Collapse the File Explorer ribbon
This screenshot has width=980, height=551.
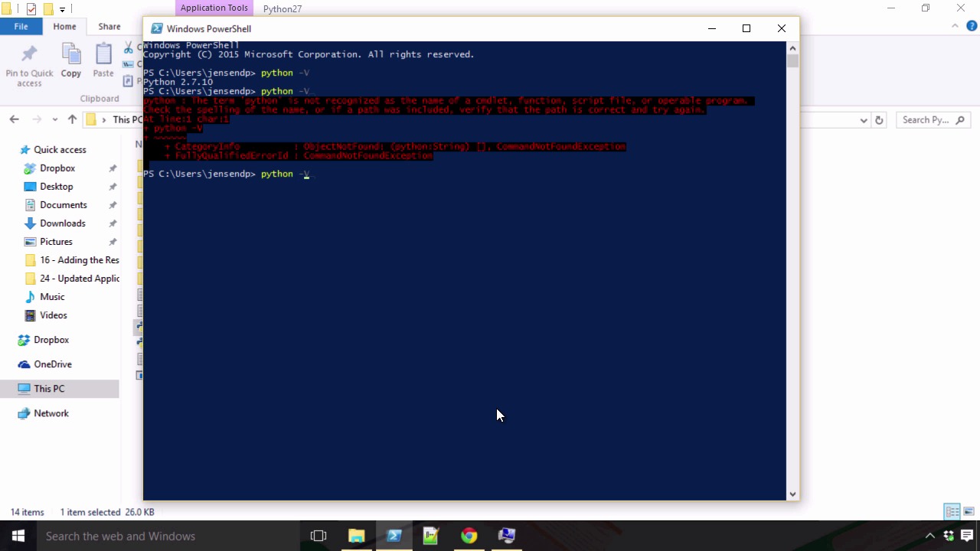pos(955,26)
